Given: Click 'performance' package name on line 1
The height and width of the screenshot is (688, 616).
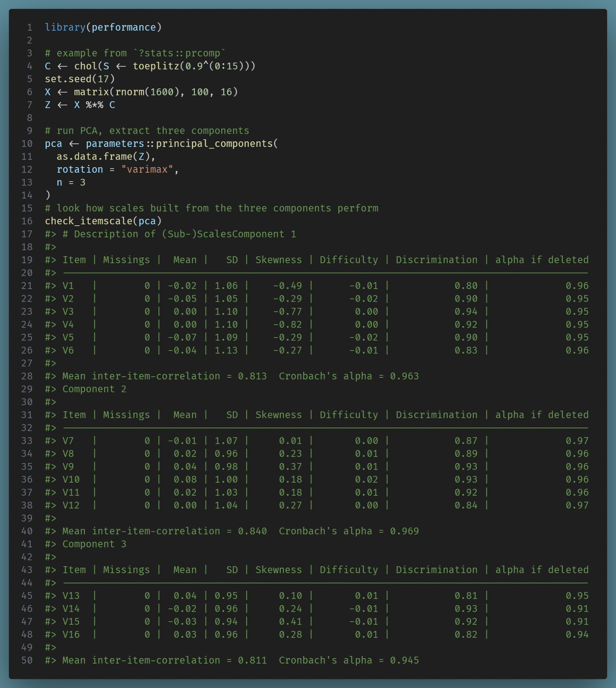Looking at the screenshot, I should click(x=124, y=28).
